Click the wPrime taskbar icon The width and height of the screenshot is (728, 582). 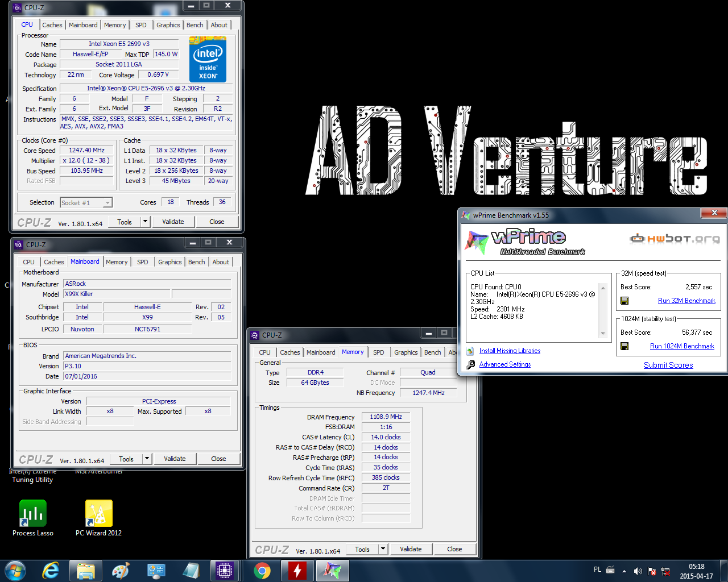pos(332,571)
